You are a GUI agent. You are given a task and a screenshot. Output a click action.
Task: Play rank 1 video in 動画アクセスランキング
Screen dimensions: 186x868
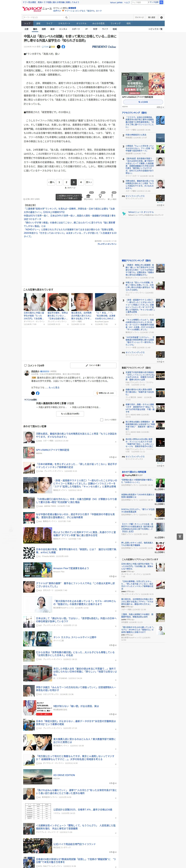pos(160,375)
